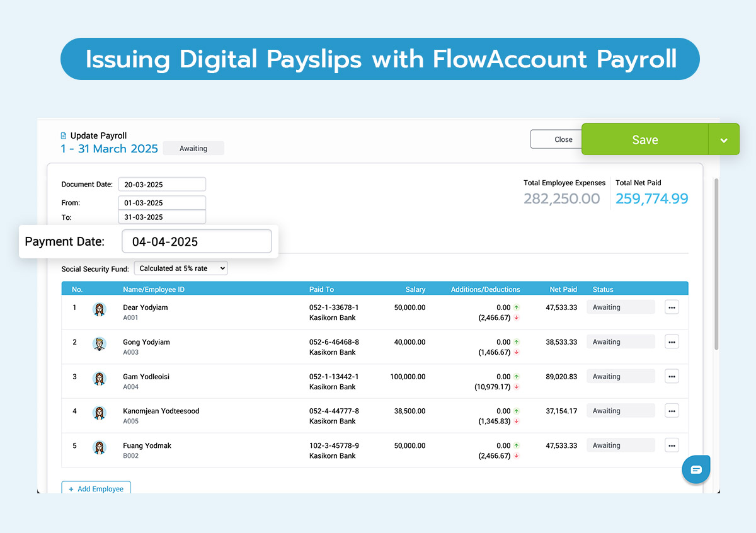Open the chat support bubble
The height and width of the screenshot is (533, 756).
pyautogui.click(x=696, y=469)
